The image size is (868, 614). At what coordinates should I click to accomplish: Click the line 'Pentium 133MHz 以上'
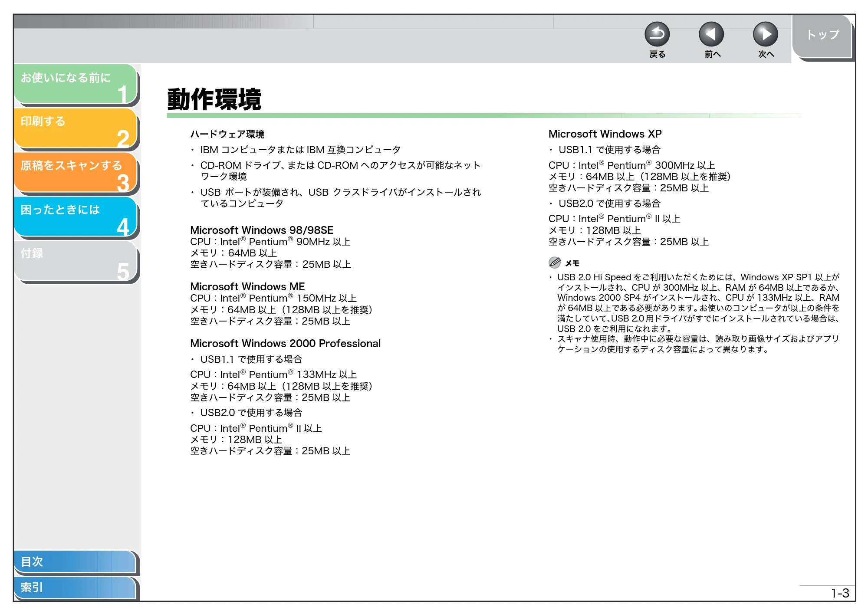(x=273, y=374)
